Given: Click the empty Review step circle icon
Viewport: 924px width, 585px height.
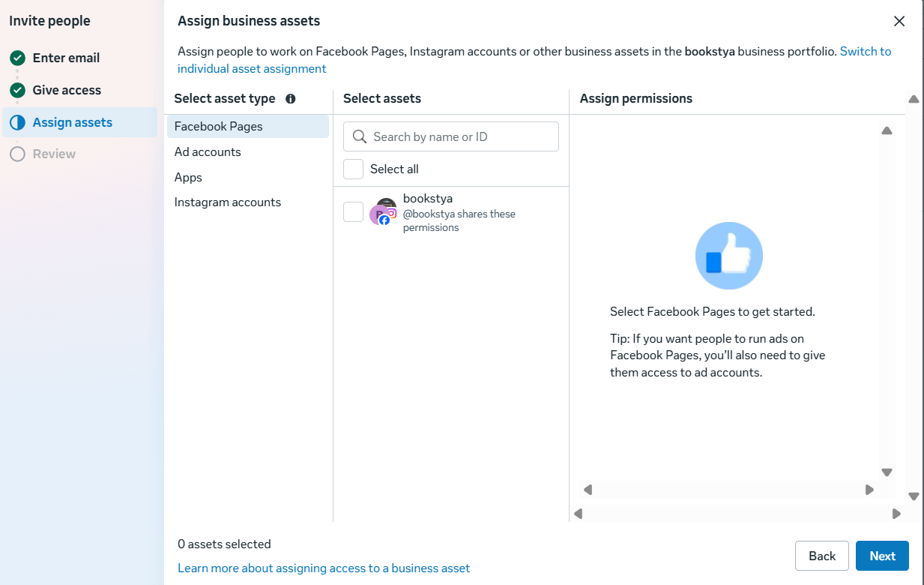Looking at the screenshot, I should tap(17, 154).
